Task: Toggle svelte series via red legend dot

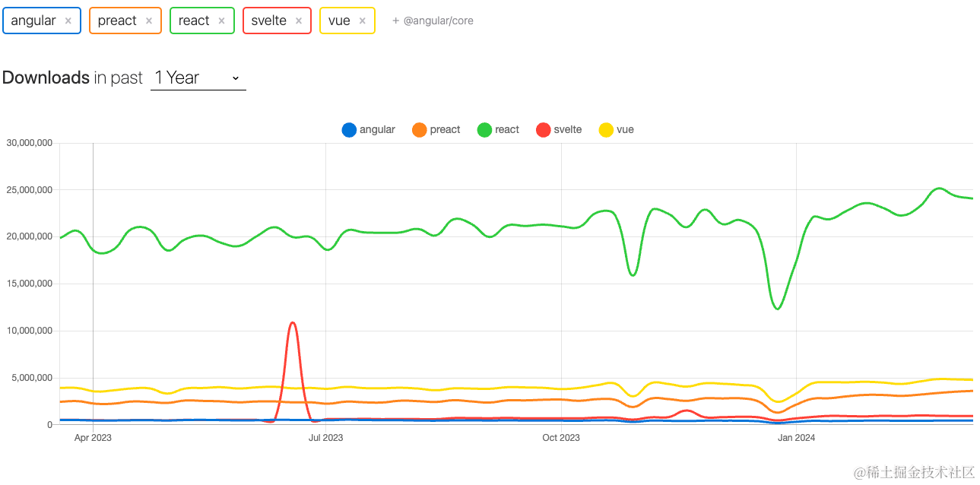Action: 543,130
